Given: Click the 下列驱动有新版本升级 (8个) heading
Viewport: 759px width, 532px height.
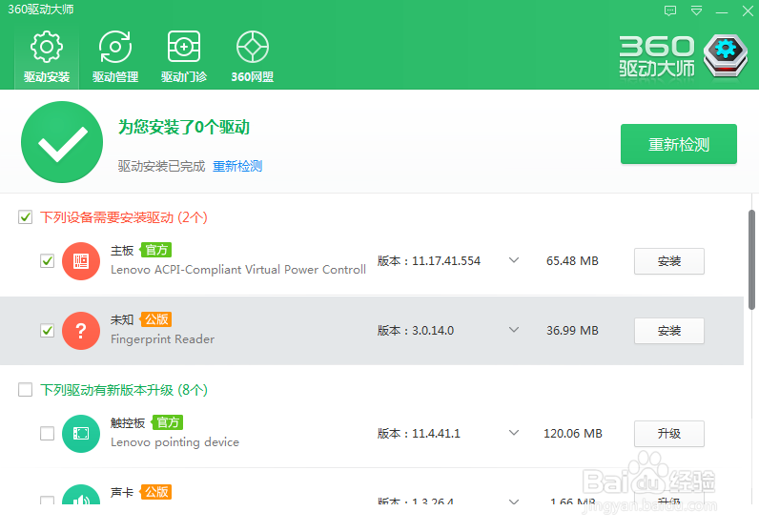Looking at the screenshot, I should point(123,390).
